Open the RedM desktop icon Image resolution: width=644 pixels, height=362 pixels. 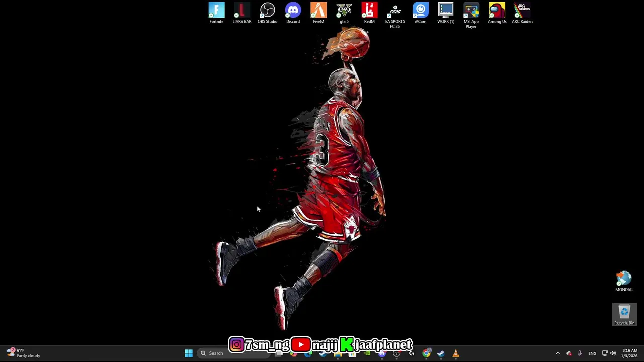(x=369, y=13)
